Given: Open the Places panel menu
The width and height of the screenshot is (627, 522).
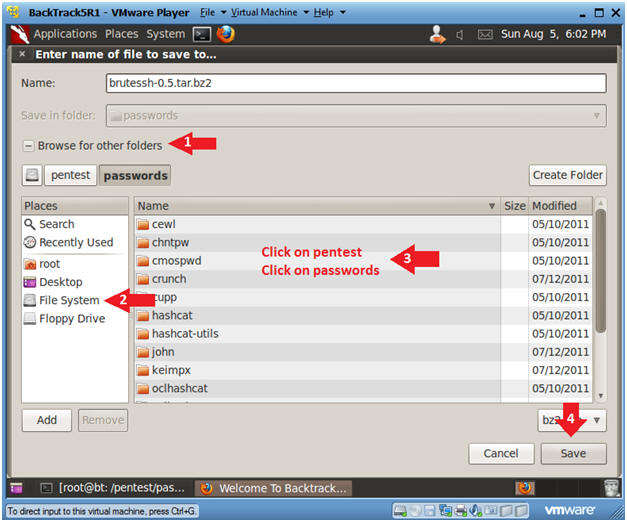Looking at the screenshot, I should (x=122, y=34).
